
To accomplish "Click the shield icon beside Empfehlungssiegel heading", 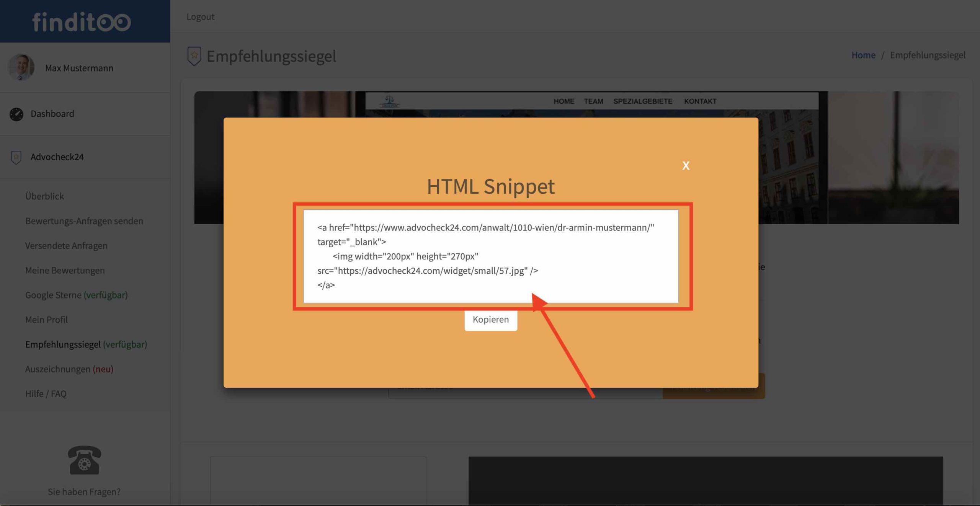I will coord(194,56).
